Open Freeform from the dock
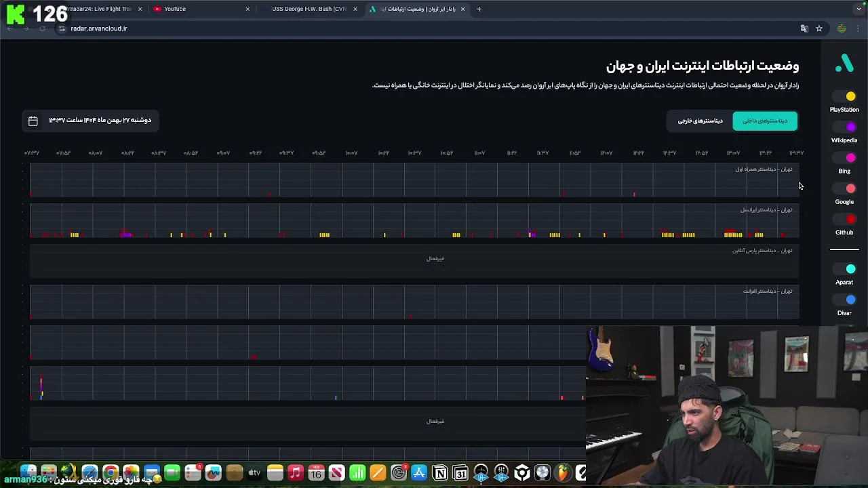The width and height of the screenshot is (868, 488). (213, 472)
